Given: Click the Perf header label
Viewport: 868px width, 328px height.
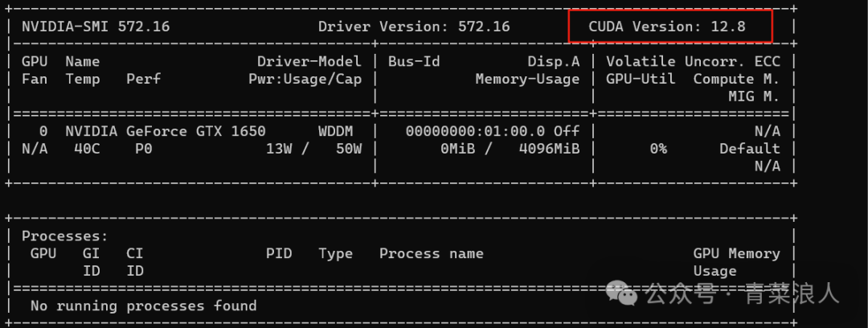Looking at the screenshot, I should [x=143, y=79].
